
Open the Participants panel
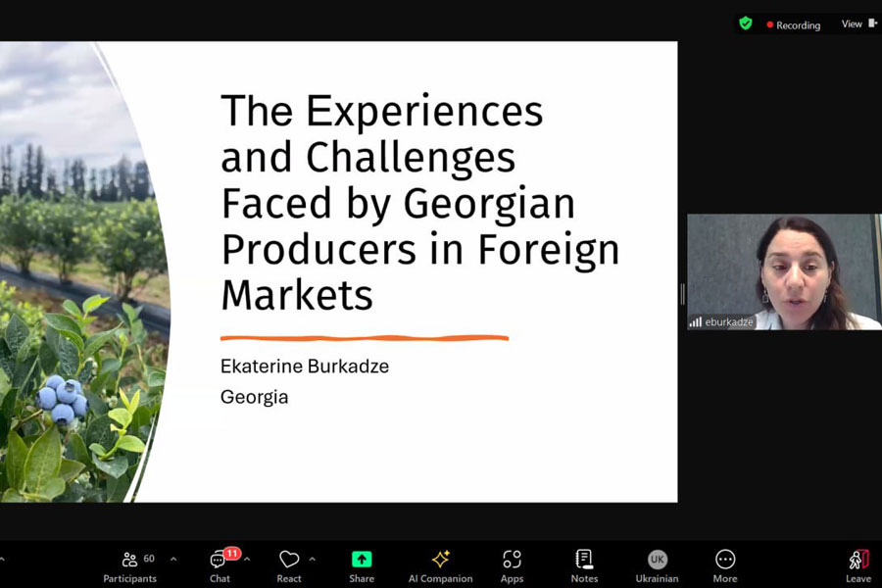[x=129, y=564]
